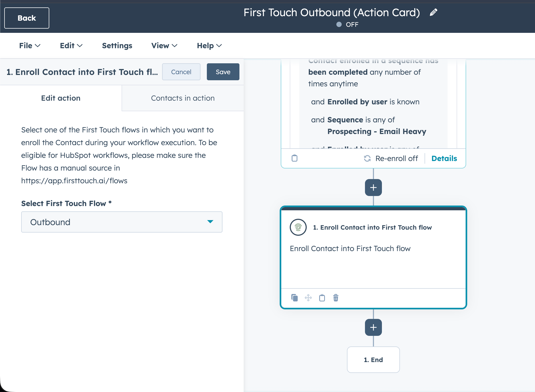Open the clipboard icon on the Enroll action card
The height and width of the screenshot is (392, 535).
pos(322,298)
